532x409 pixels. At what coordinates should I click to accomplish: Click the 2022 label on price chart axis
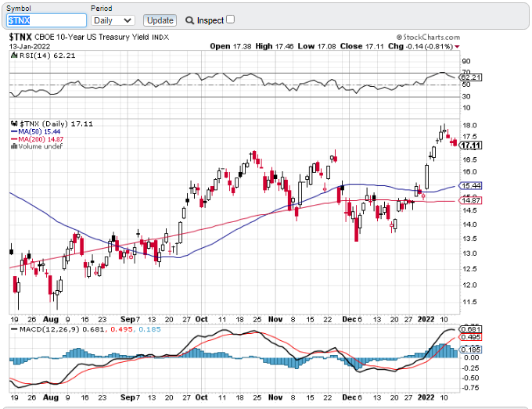(426, 320)
